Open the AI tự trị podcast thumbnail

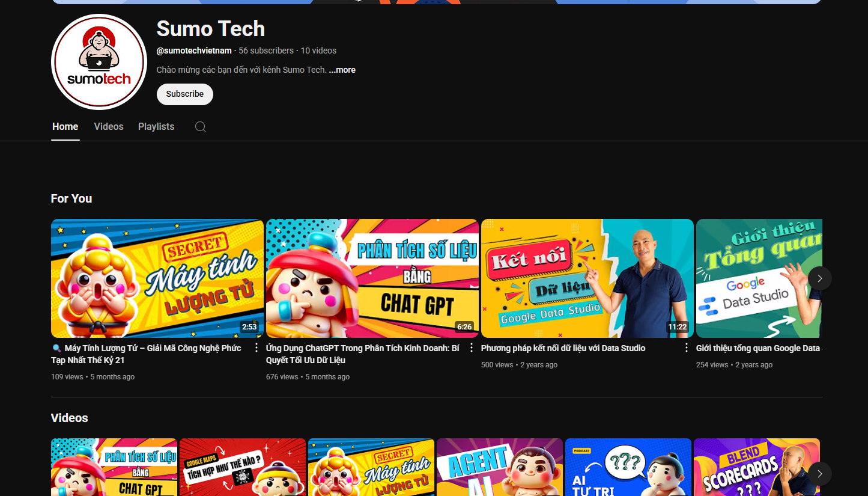click(x=628, y=467)
